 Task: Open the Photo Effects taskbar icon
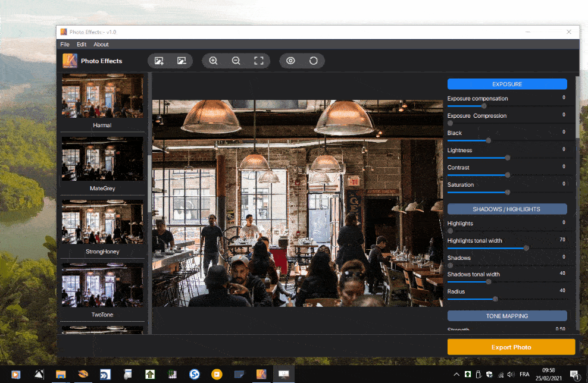pyautogui.click(x=261, y=374)
